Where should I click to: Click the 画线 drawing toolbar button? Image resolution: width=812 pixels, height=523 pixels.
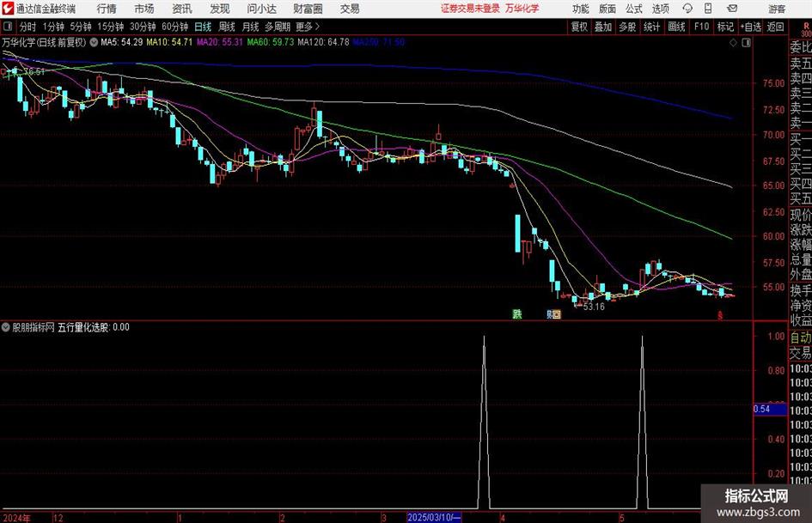click(676, 27)
